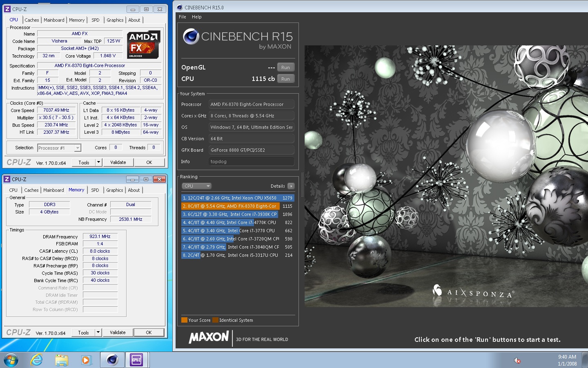
Task: Open Windows Explorer folder on taskbar
Action: pos(62,360)
